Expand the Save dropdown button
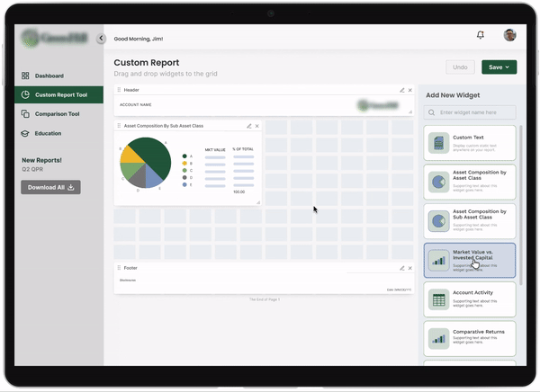The image size is (540, 392). [x=499, y=67]
